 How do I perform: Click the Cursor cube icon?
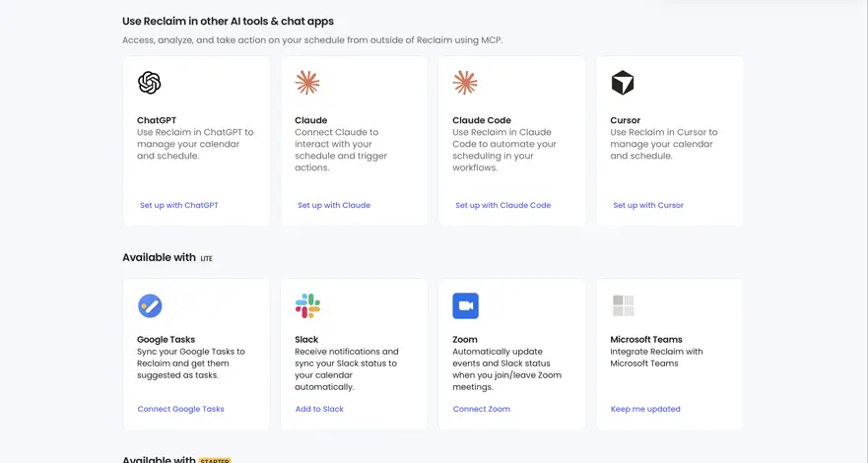(623, 83)
